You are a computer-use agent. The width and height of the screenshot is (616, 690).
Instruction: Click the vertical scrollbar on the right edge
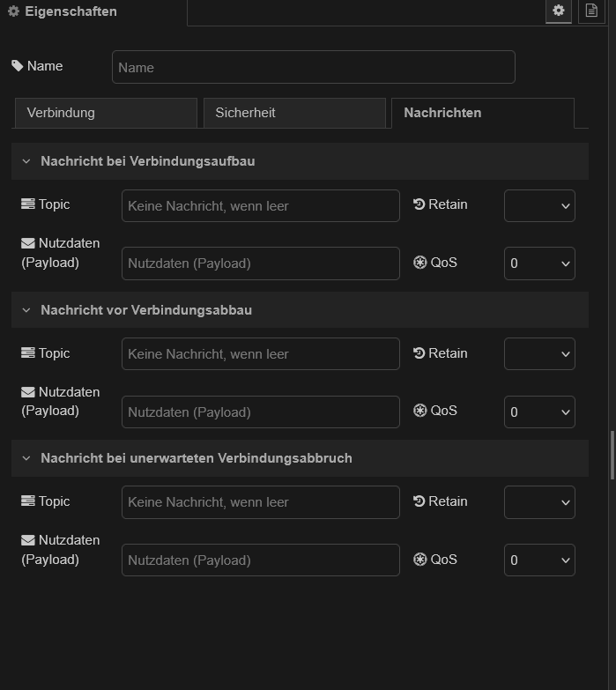(612, 455)
